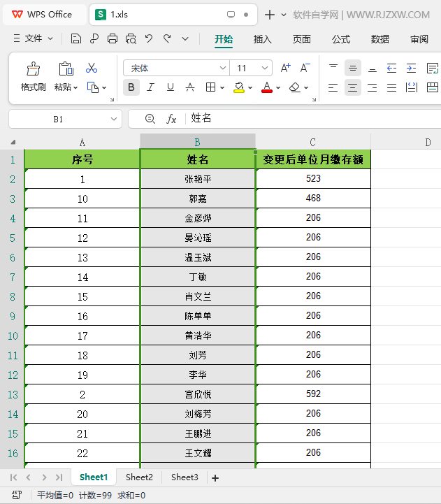Increase font size with A+ icon
Viewport: 441px width, 504px height.
pyautogui.click(x=285, y=68)
